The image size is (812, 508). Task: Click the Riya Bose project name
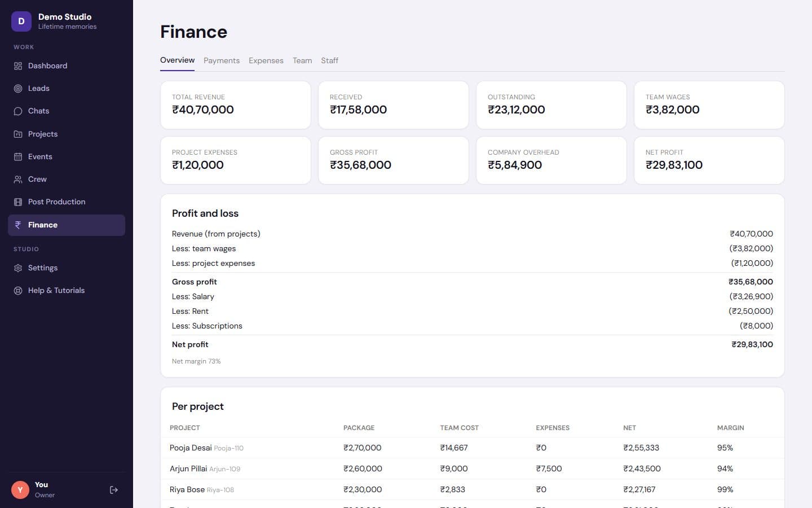point(187,489)
